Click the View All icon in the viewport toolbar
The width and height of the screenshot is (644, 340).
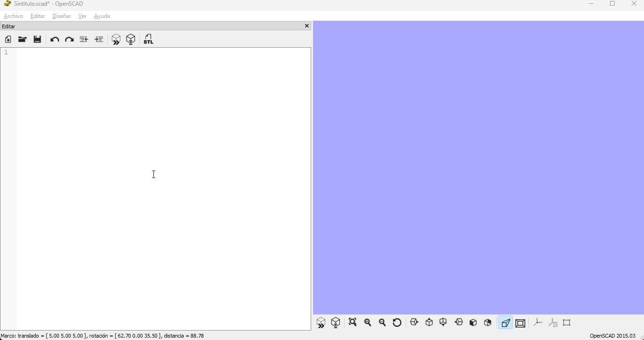click(353, 323)
